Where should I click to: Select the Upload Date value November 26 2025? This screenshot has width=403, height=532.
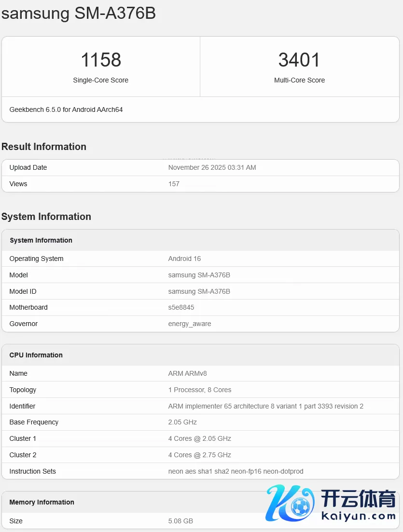pos(212,167)
